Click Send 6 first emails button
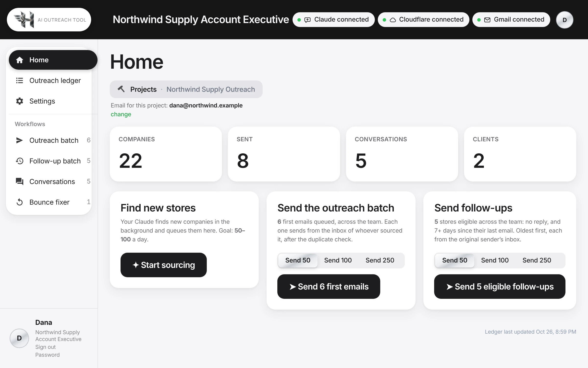Image resolution: width=588 pixels, height=368 pixels. pyautogui.click(x=329, y=287)
